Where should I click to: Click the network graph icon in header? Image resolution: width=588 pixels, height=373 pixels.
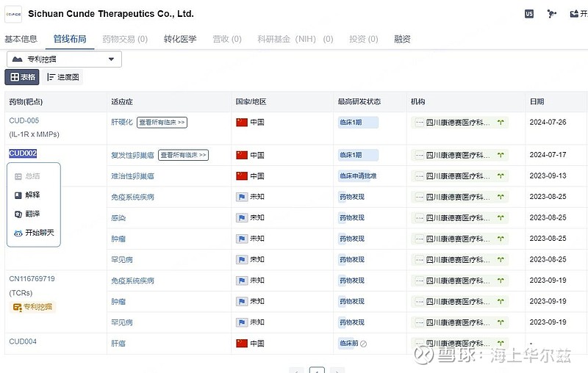[552, 14]
